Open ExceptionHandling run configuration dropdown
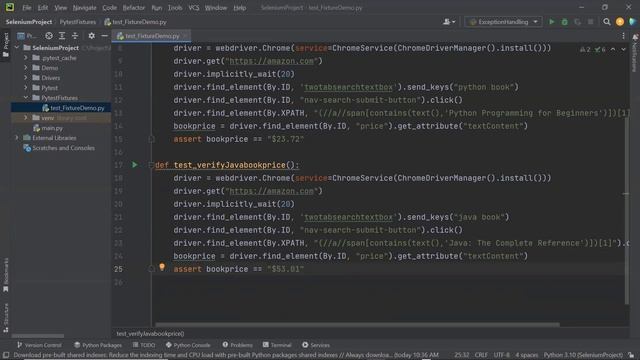This screenshot has height=360, width=640. (503, 22)
